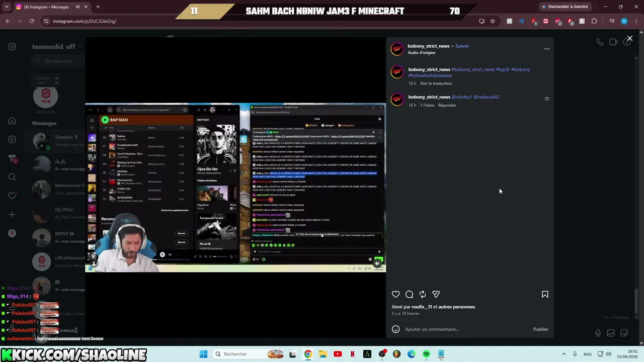Open the Chrome profile avatar M
Image resolution: width=644 pixels, height=362 pixels.
624,21
